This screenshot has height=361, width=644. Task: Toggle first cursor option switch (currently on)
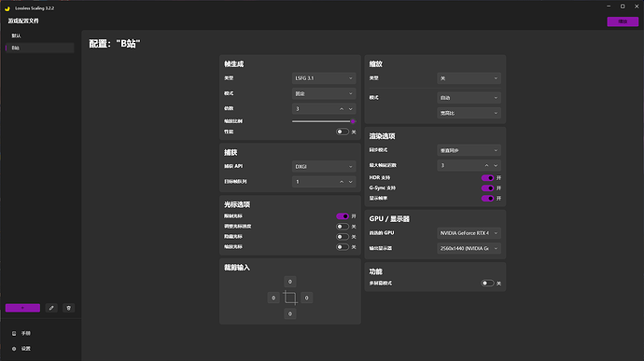click(x=343, y=216)
